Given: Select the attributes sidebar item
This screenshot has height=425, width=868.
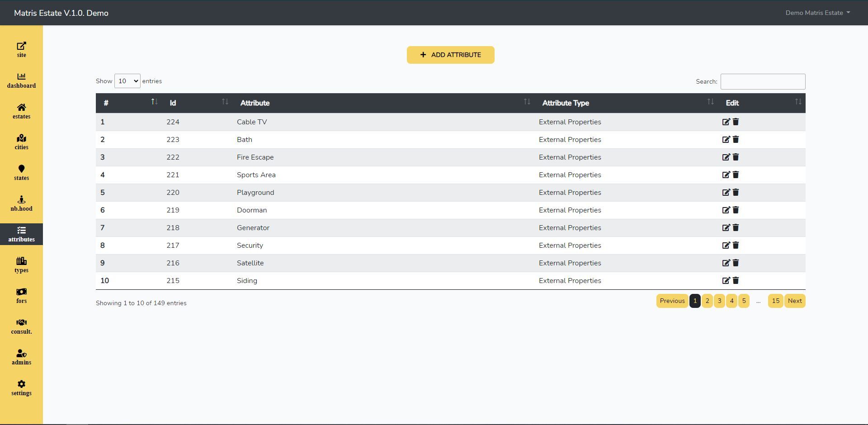Looking at the screenshot, I should 21,234.
